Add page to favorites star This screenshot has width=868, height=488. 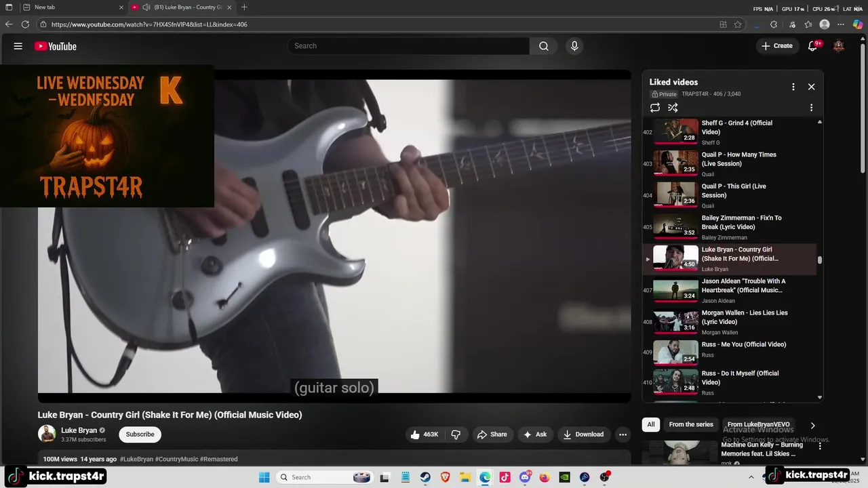pos(738,24)
